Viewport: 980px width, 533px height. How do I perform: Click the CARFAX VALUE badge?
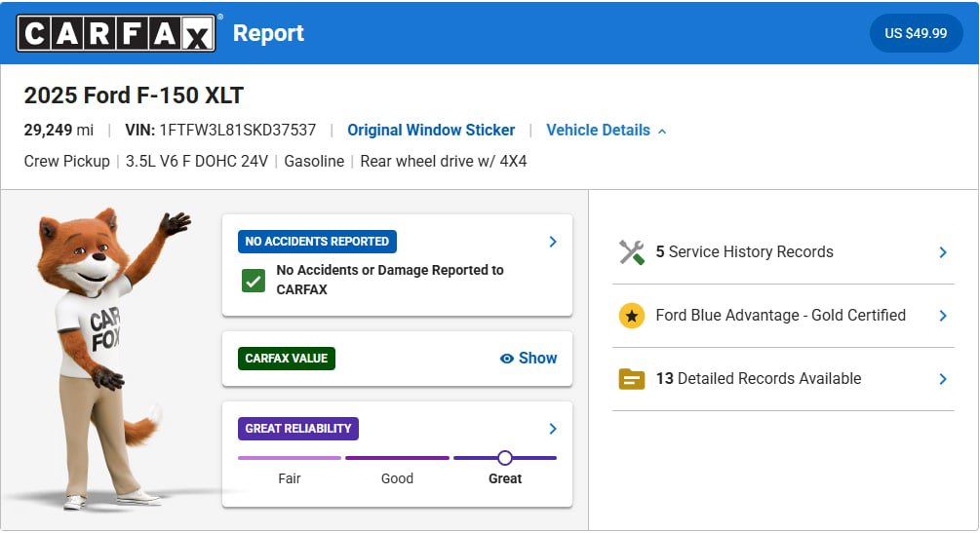click(x=287, y=358)
